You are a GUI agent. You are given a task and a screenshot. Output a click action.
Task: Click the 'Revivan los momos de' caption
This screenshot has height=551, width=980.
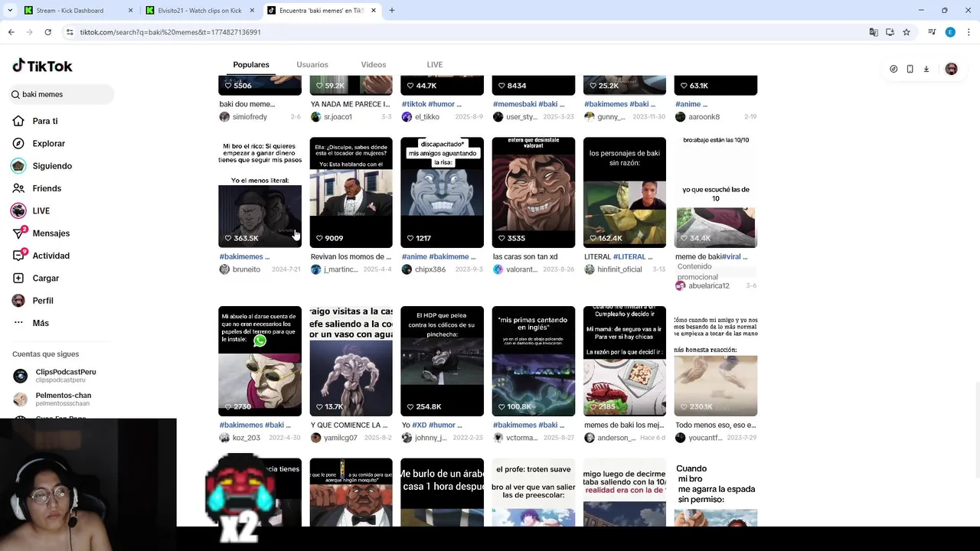click(x=351, y=256)
